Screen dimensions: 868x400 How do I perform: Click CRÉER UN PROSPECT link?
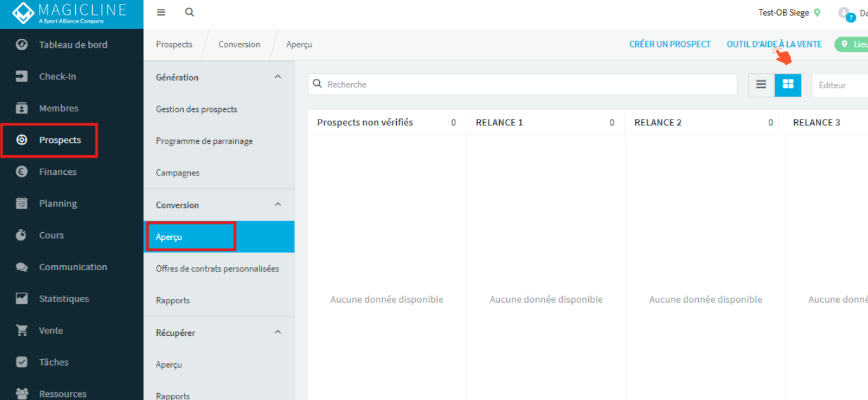[x=670, y=45]
